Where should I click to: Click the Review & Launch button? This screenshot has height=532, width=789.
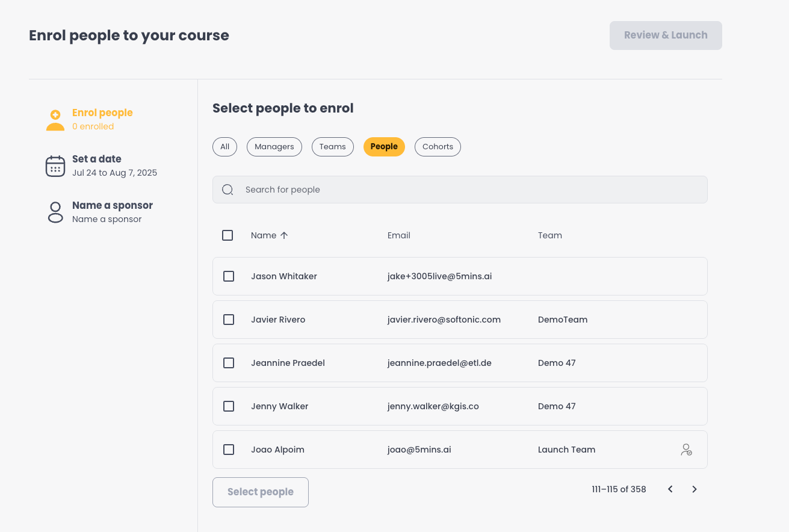tap(666, 36)
